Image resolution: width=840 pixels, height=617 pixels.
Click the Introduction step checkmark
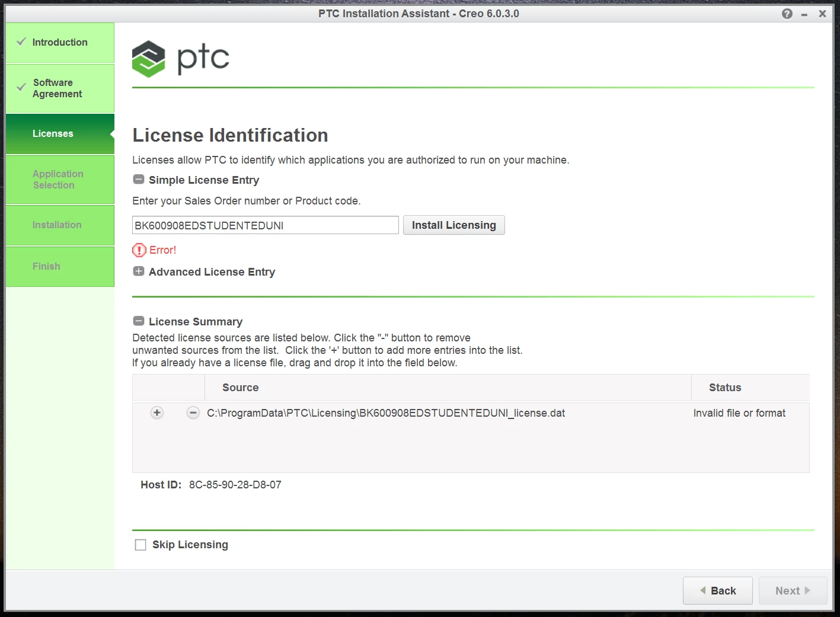click(21, 41)
